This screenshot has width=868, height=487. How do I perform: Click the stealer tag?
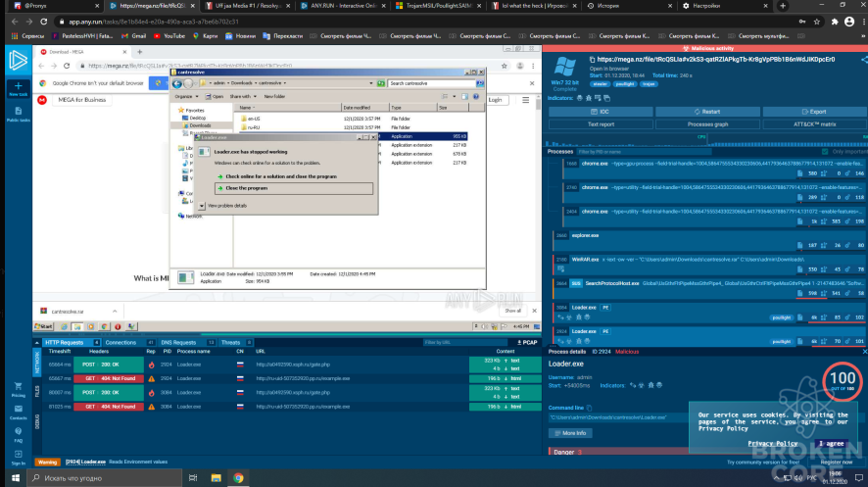tap(600, 84)
